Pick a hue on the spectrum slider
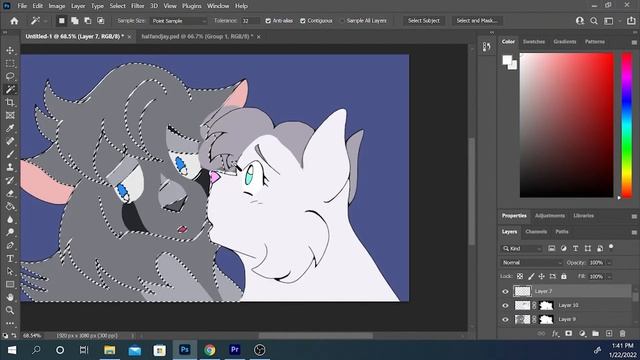 627,125
